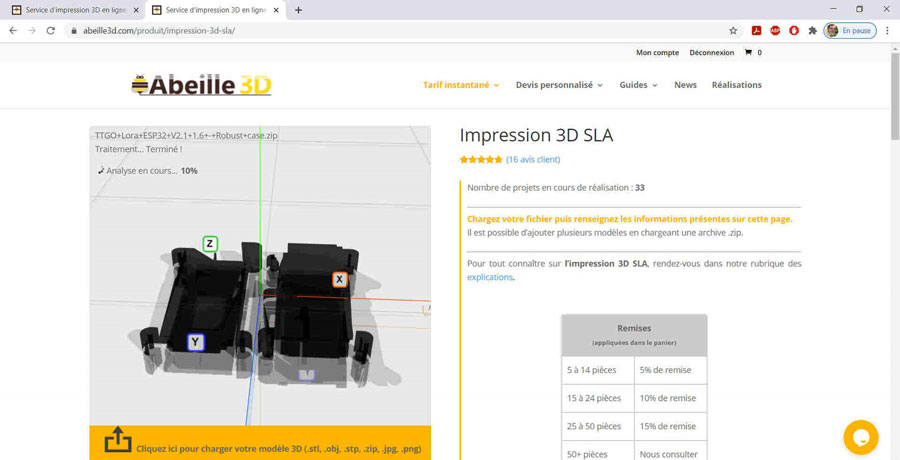Viewport: 900px width, 460px height.
Task: Close the first browser tab
Action: pyautogui.click(x=136, y=10)
